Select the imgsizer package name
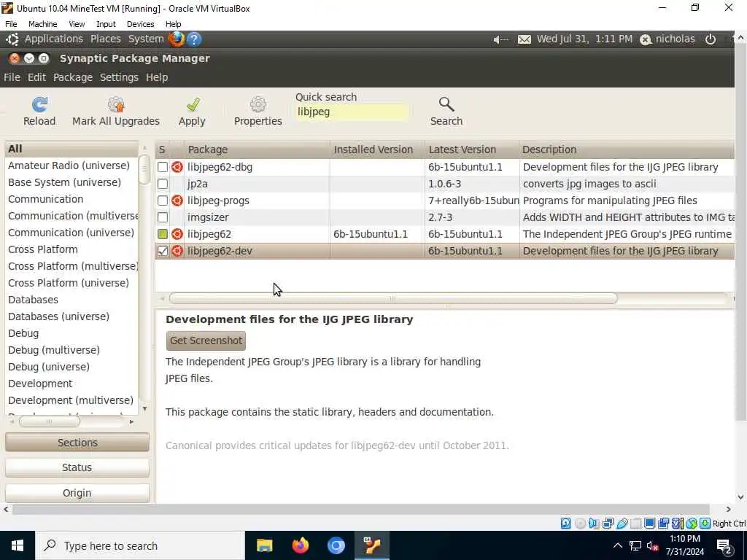Image resolution: width=747 pixels, height=560 pixels. point(208,217)
